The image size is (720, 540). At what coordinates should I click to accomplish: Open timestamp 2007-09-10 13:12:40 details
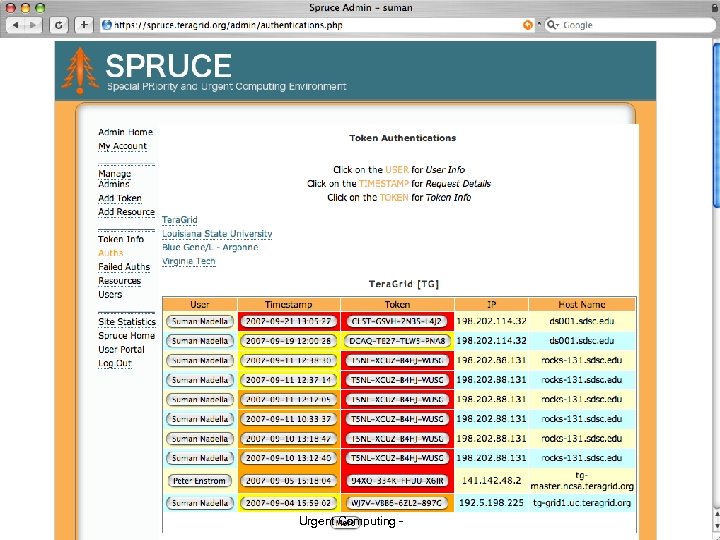(288, 458)
